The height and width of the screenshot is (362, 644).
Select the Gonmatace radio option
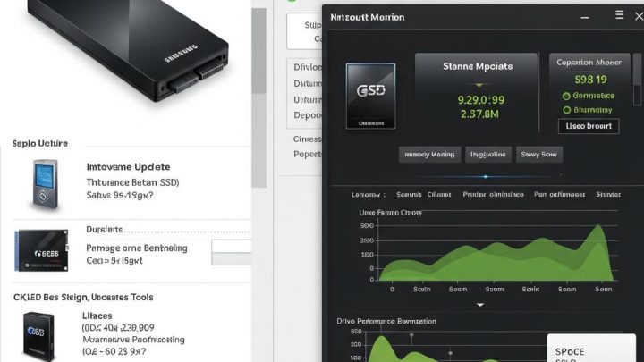566,96
